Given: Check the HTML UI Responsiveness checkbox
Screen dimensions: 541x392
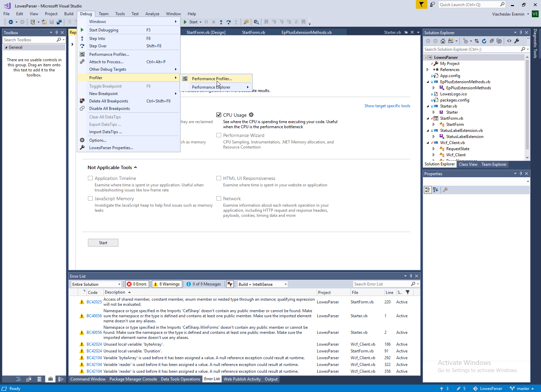Looking at the screenshot, I should 219,178.
